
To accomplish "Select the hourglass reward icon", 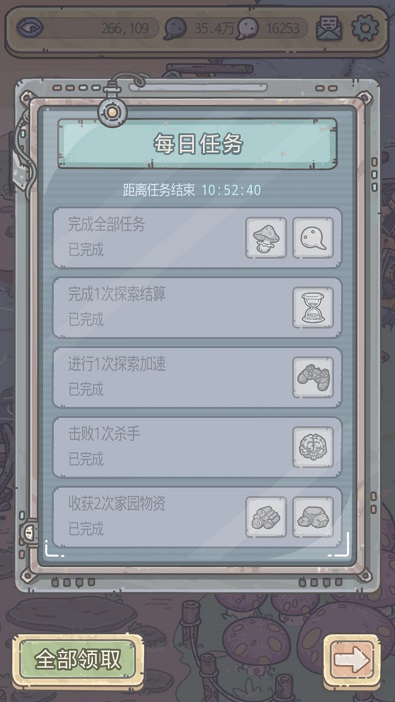I will tap(313, 308).
